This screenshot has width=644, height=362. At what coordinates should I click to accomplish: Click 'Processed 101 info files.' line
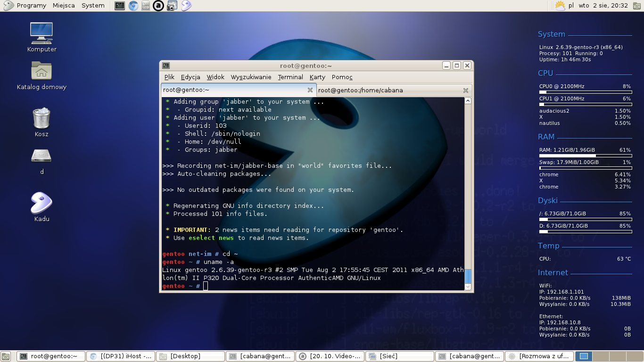coord(220,214)
